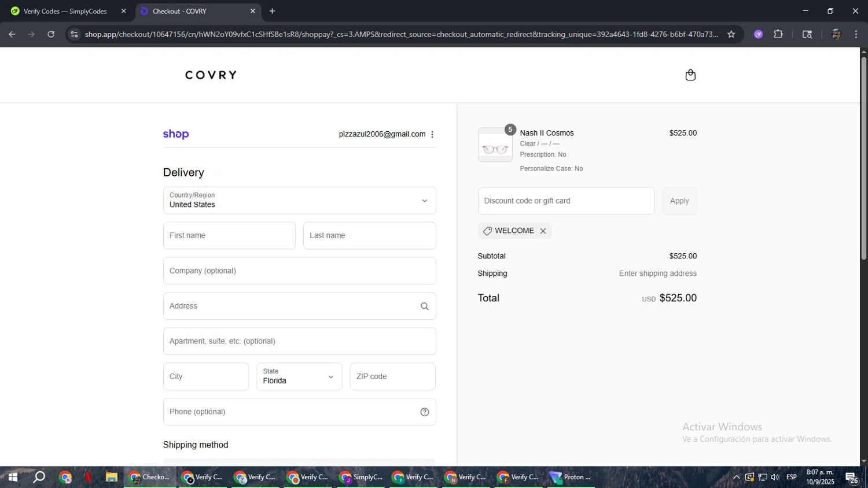Open the Country/Region dropdown
Viewport: 868px width, 488px height.
coord(299,201)
